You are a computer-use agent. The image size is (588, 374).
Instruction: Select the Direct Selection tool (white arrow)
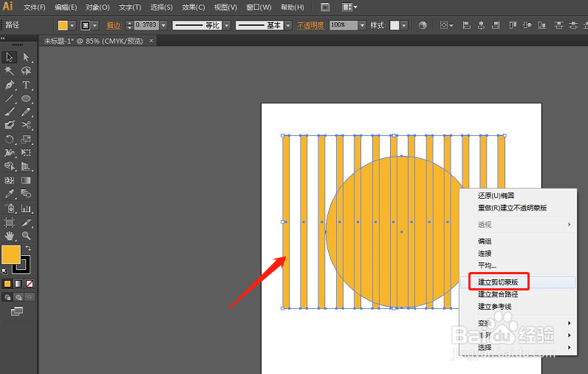pyautogui.click(x=26, y=58)
